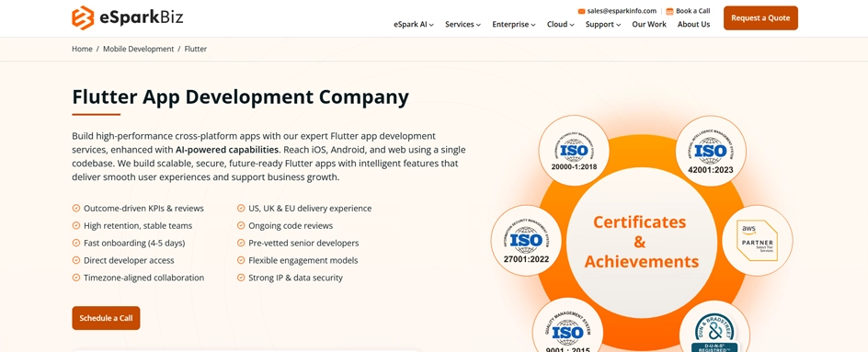Go to Home in the breadcrumb

(82, 49)
